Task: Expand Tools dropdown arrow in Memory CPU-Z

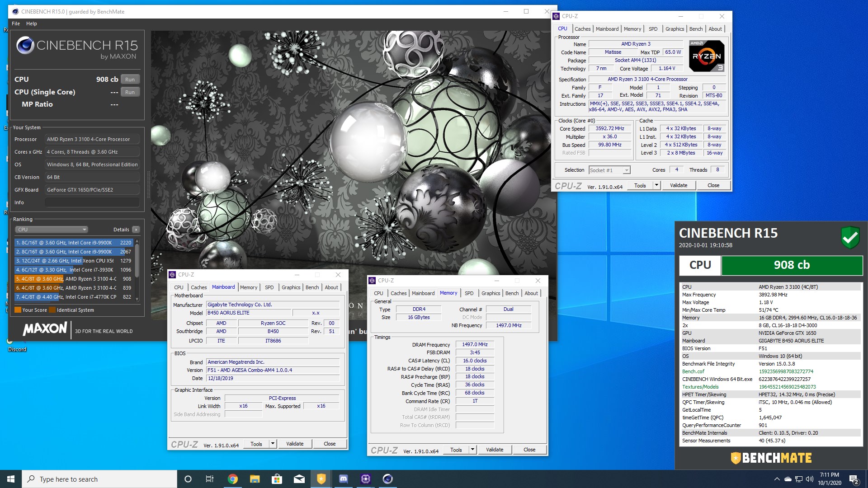Action: click(472, 450)
